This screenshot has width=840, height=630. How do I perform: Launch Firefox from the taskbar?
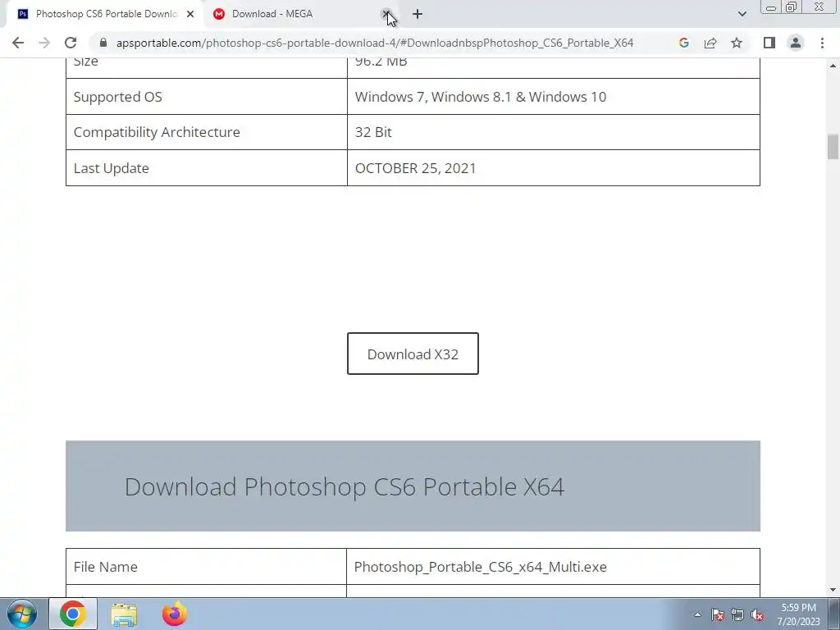[x=175, y=614]
